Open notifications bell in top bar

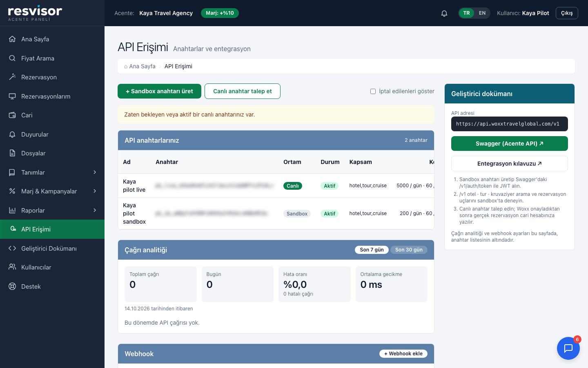444,13
